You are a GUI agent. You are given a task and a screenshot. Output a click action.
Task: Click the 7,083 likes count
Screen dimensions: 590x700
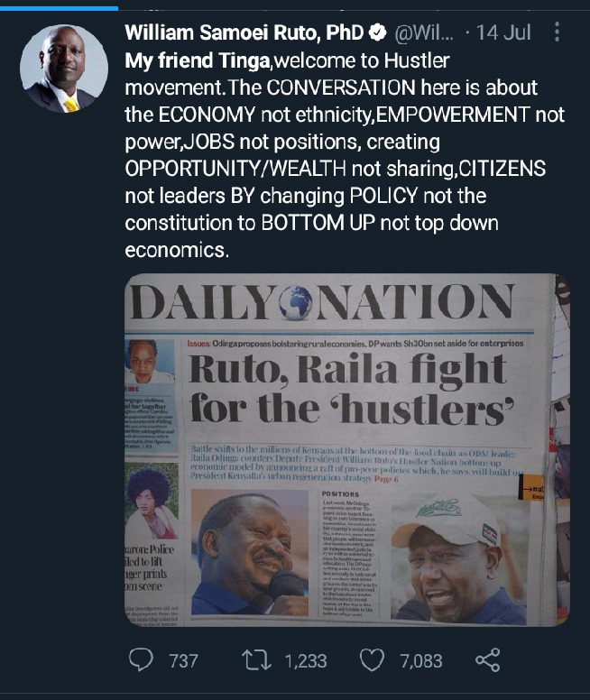pyautogui.click(x=421, y=660)
